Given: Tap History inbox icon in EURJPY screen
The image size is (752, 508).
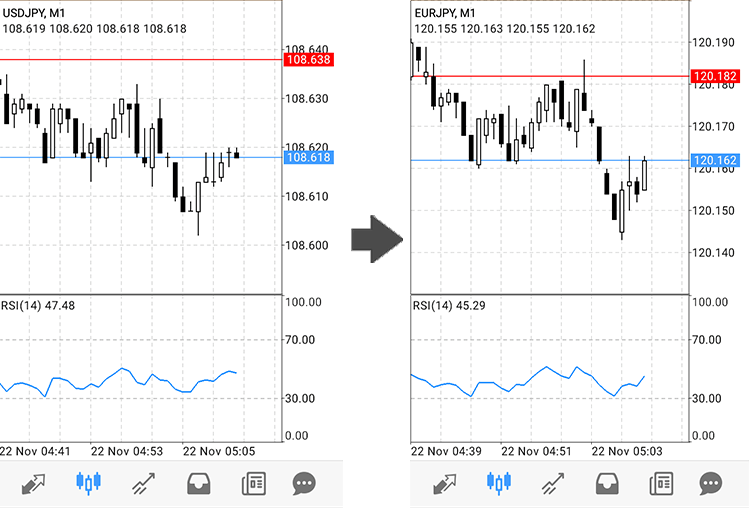Looking at the screenshot, I should coord(605,484).
